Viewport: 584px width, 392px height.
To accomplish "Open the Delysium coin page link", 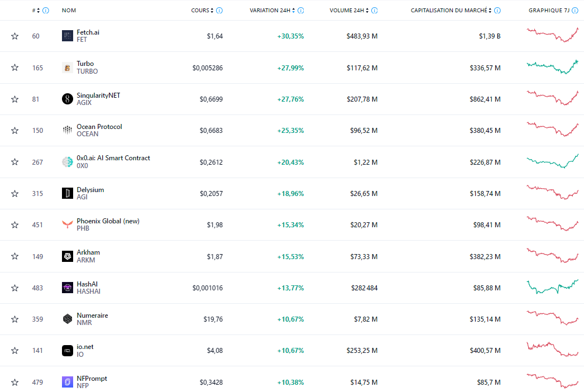I will click(x=90, y=190).
